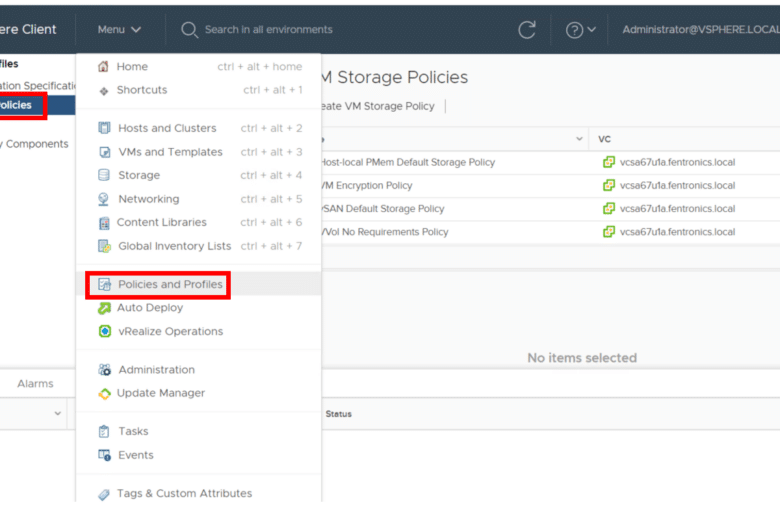Select VVol No Requirements Policy row
This screenshot has width=780, height=516.
[385, 232]
